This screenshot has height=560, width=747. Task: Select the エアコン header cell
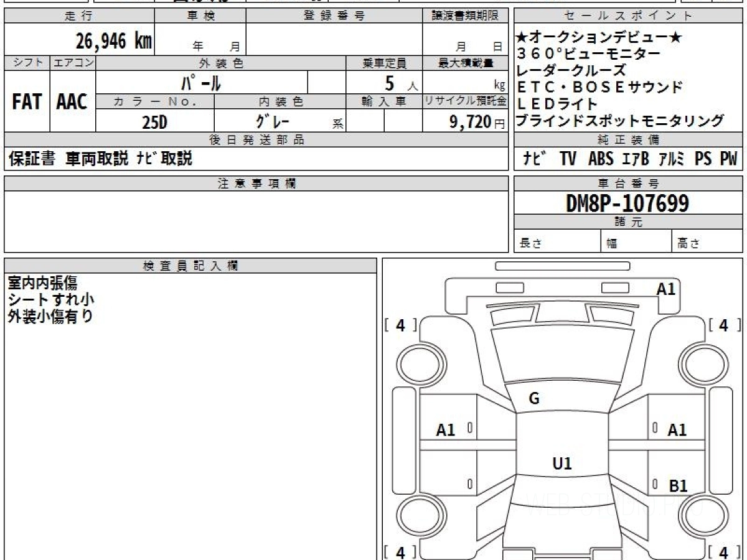coord(73,63)
